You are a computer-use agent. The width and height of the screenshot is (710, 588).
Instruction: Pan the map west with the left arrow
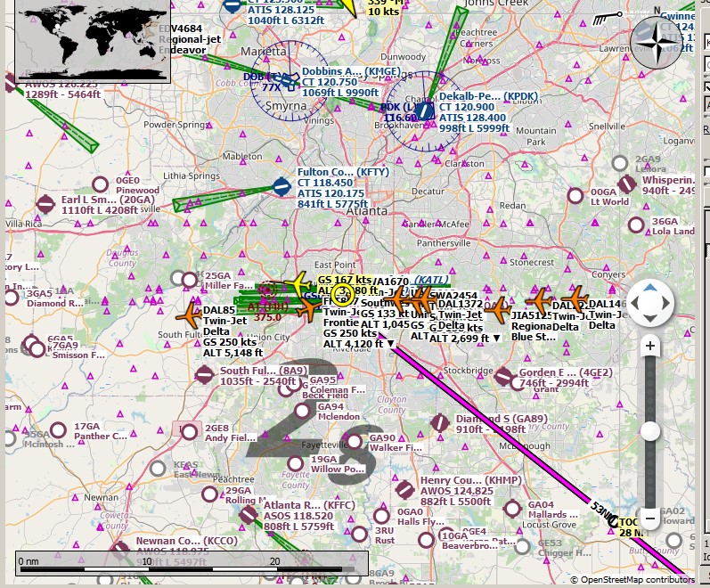(x=634, y=303)
